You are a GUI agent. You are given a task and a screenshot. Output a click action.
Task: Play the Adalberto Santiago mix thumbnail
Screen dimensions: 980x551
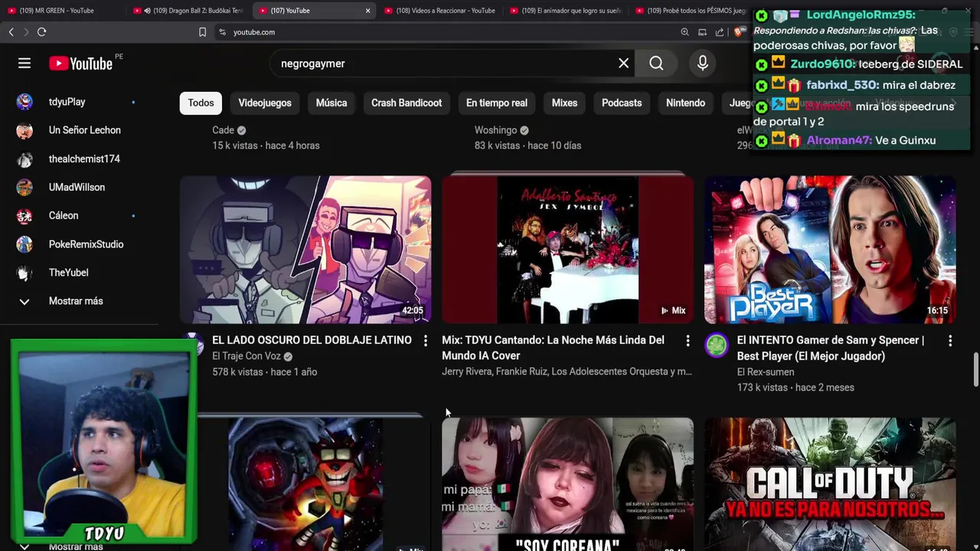tap(567, 249)
